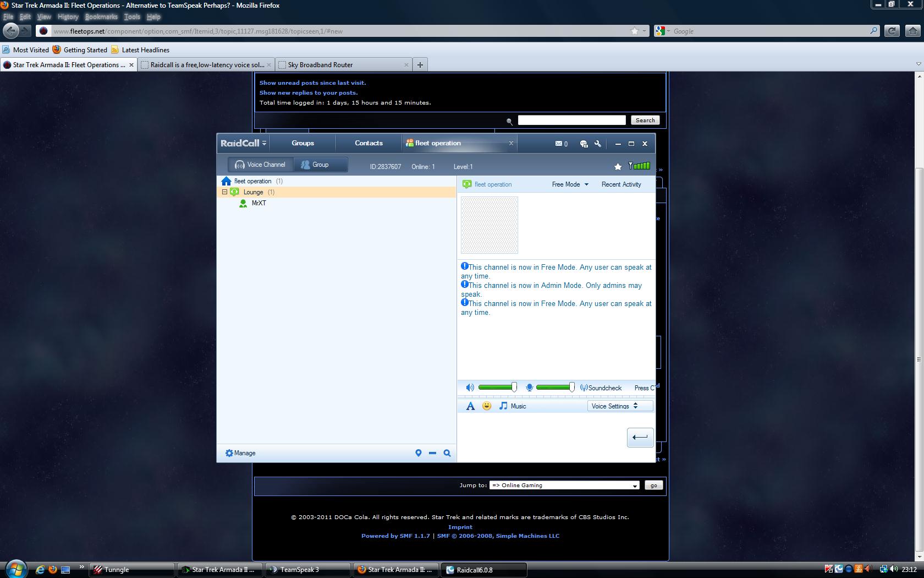Click the Manage button
The image size is (924, 578).
tap(240, 453)
